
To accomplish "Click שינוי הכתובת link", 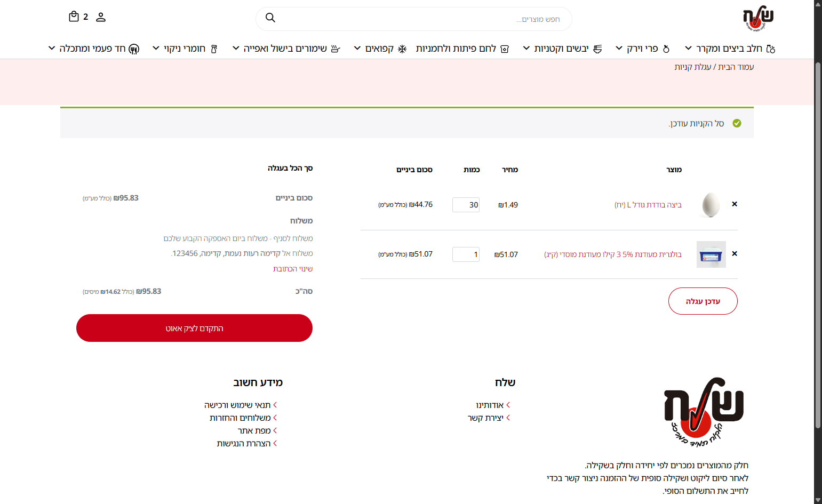I will [x=293, y=269].
